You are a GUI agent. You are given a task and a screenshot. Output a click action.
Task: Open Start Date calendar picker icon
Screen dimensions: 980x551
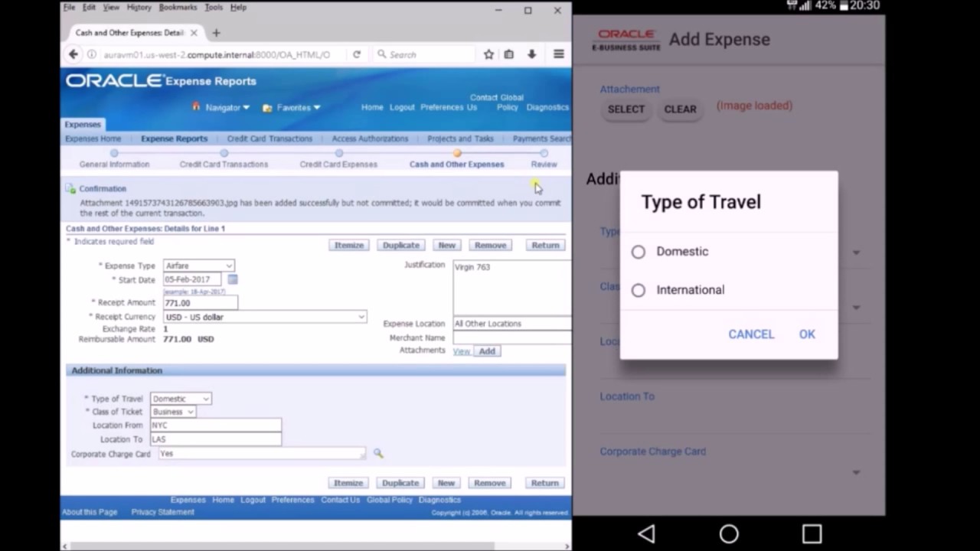coord(233,279)
